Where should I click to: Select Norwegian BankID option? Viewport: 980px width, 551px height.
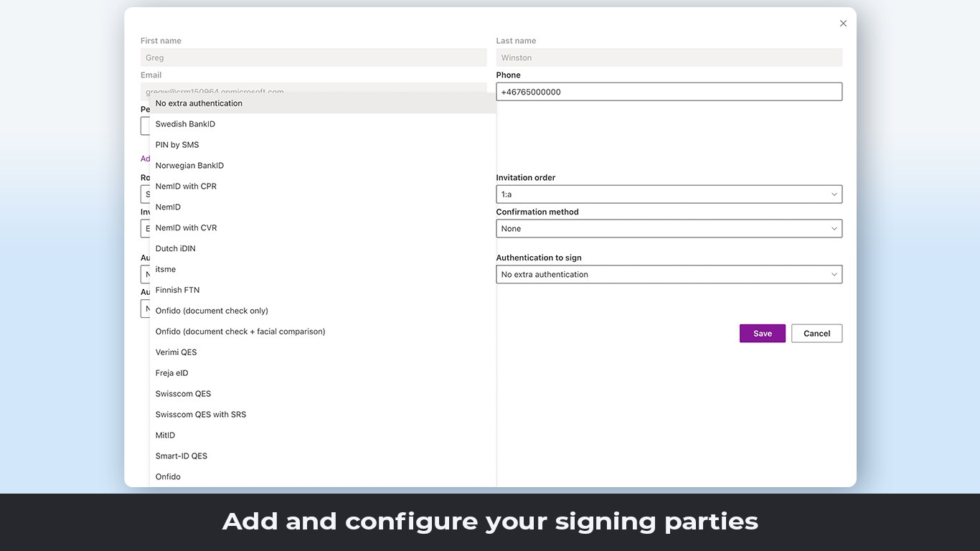coord(189,166)
